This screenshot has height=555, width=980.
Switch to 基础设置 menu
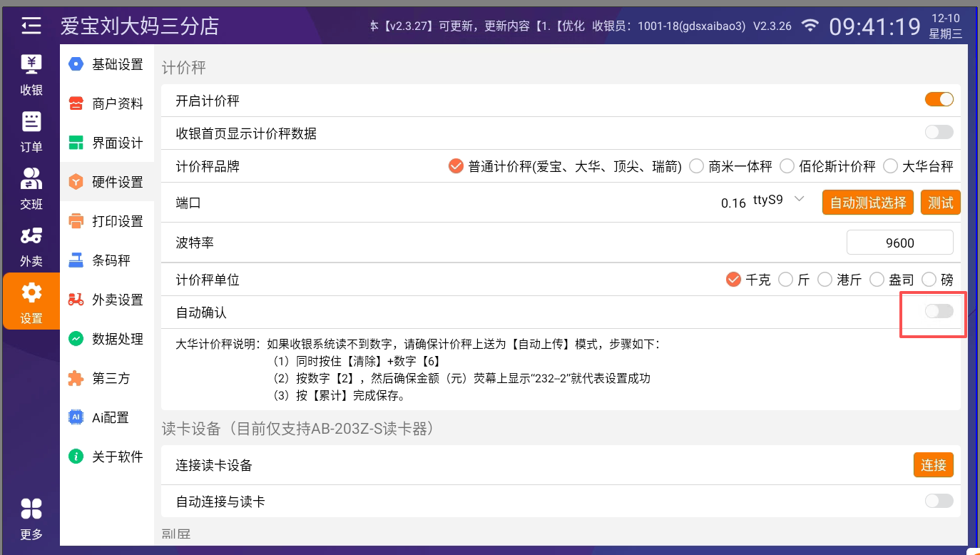pos(107,64)
